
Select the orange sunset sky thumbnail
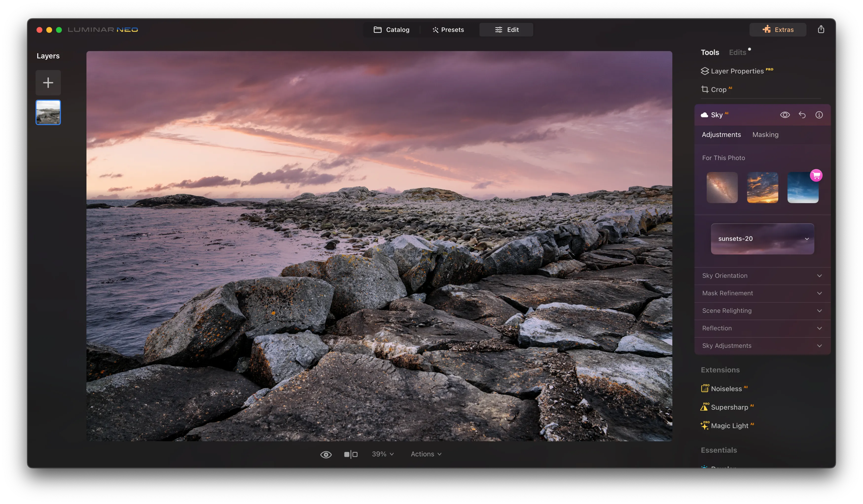(762, 187)
